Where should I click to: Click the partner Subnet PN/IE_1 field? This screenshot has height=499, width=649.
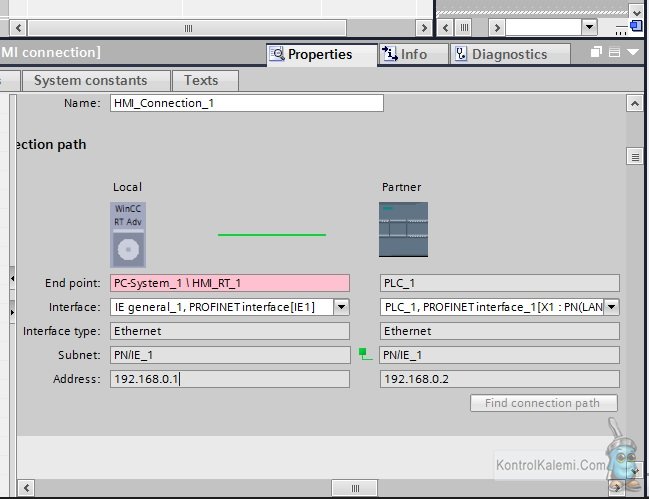coord(500,355)
